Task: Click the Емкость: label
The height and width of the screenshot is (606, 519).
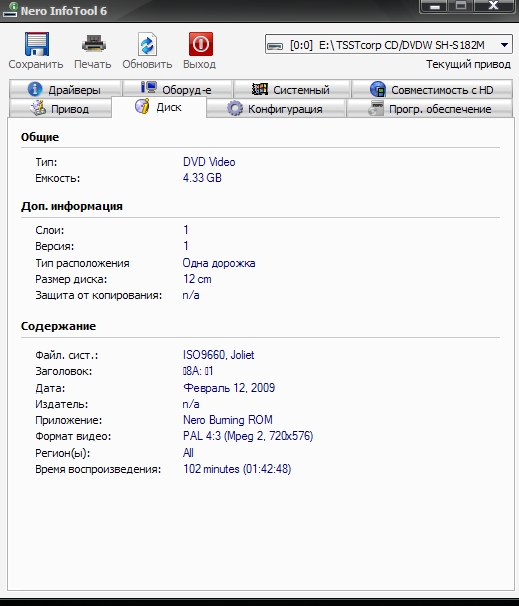Action: (58, 179)
